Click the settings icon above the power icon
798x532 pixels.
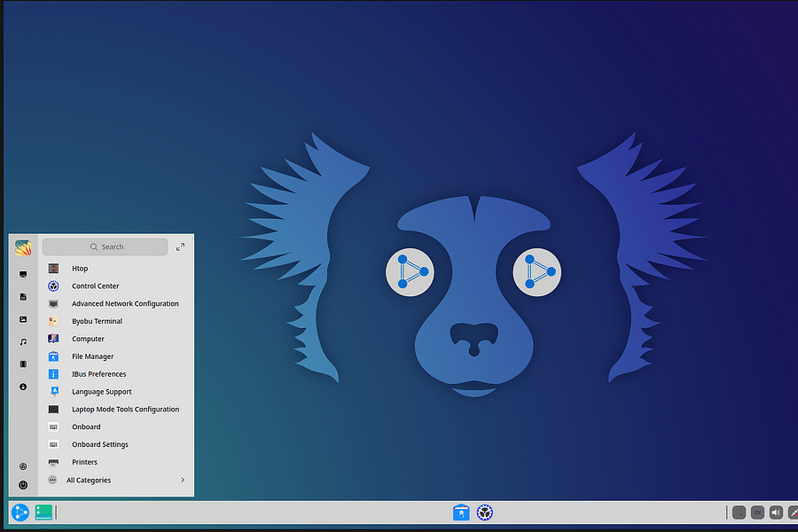tap(22, 465)
